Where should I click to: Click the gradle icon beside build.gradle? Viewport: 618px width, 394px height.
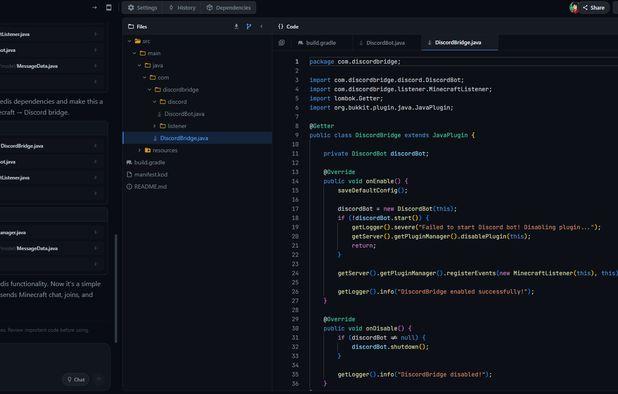pyautogui.click(x=129, y=162)
